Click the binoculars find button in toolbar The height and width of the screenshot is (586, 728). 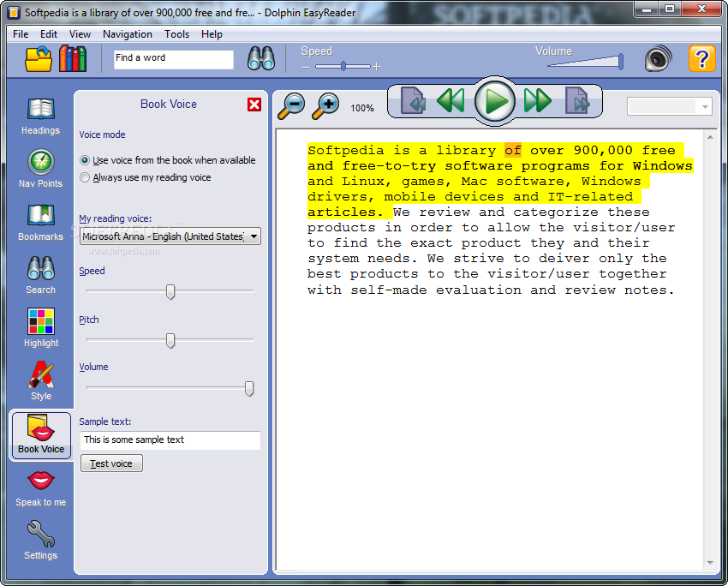[x=261, y=58]
